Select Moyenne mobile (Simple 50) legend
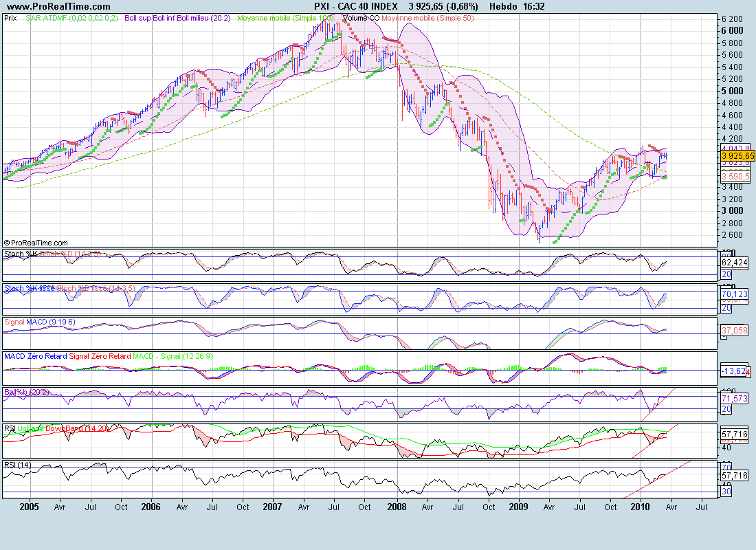Image resolution: width=756 pixels, height=550 pixels. [x=427, y=19]
